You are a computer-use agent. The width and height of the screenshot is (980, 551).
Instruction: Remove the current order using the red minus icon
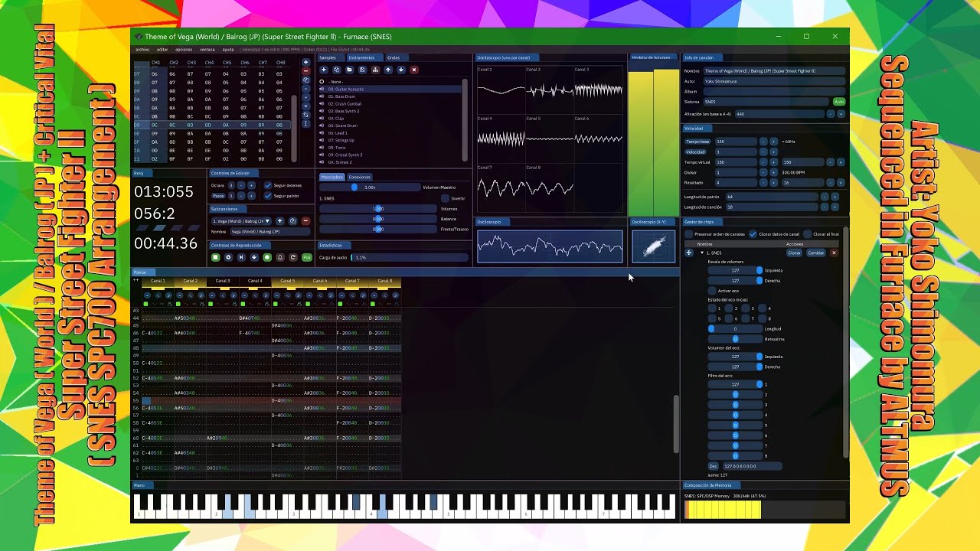coord(305,71)
